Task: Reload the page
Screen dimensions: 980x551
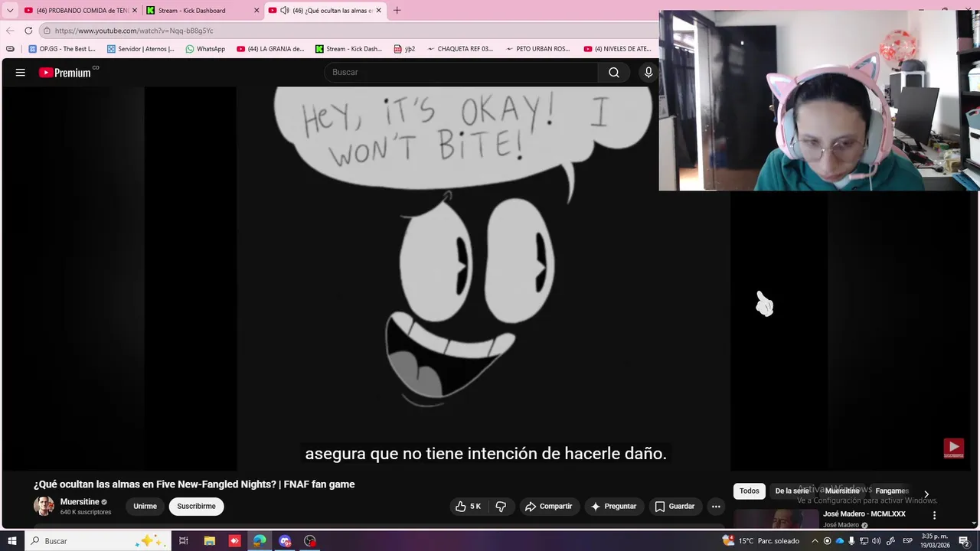Action: [x=28, y=31]
